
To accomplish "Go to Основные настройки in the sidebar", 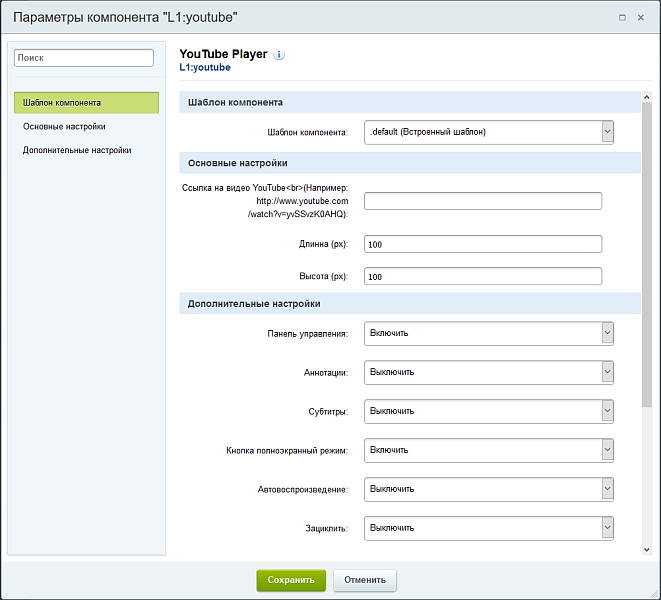I will tap(65, 127).
